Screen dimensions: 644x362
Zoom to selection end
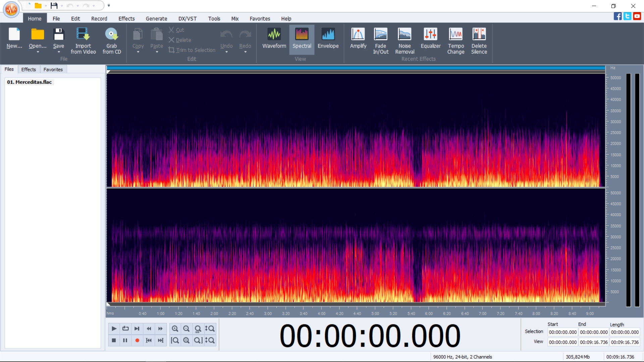(198, 340)
